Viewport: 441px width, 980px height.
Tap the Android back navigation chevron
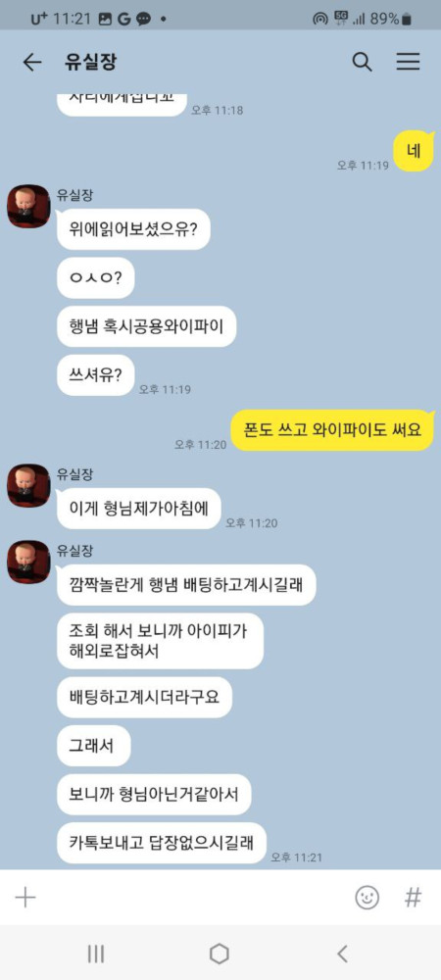point(342,954)
